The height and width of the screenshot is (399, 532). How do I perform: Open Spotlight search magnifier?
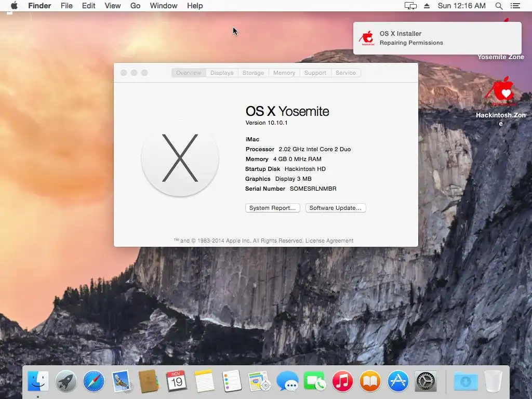point(499,6)
